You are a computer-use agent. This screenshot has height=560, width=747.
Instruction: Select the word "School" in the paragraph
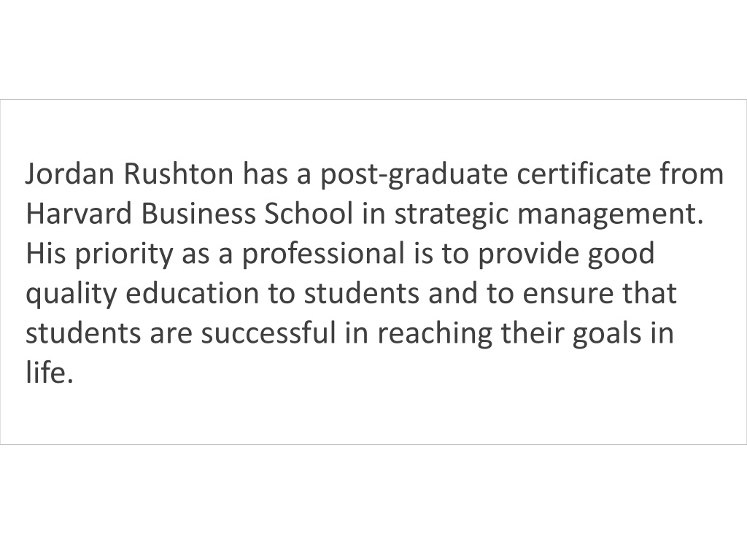coord(309,214)
